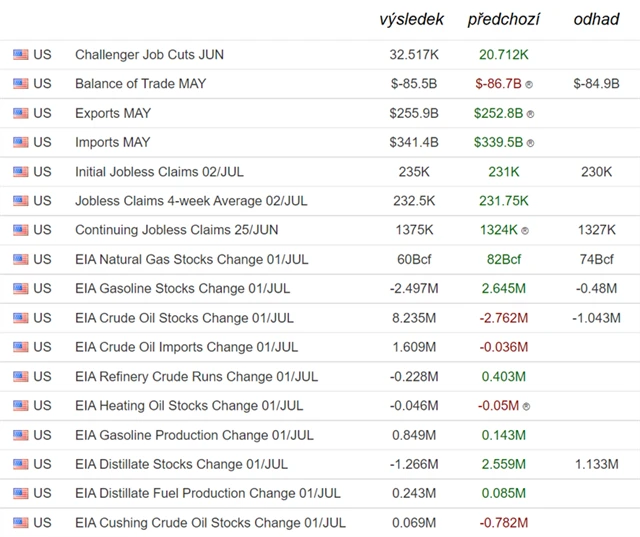Click the odhad column header
The width and height of the screenshot is (640, 537).
(596, 20)
